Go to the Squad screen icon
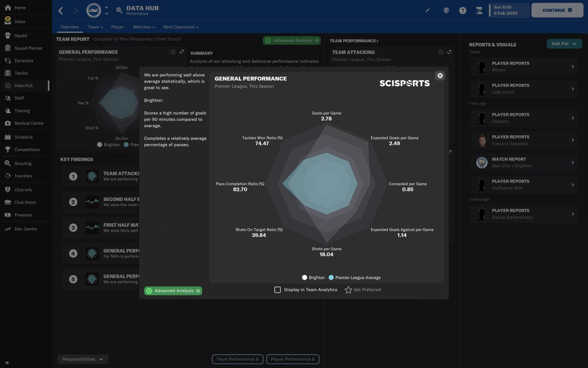 point(8,35)
